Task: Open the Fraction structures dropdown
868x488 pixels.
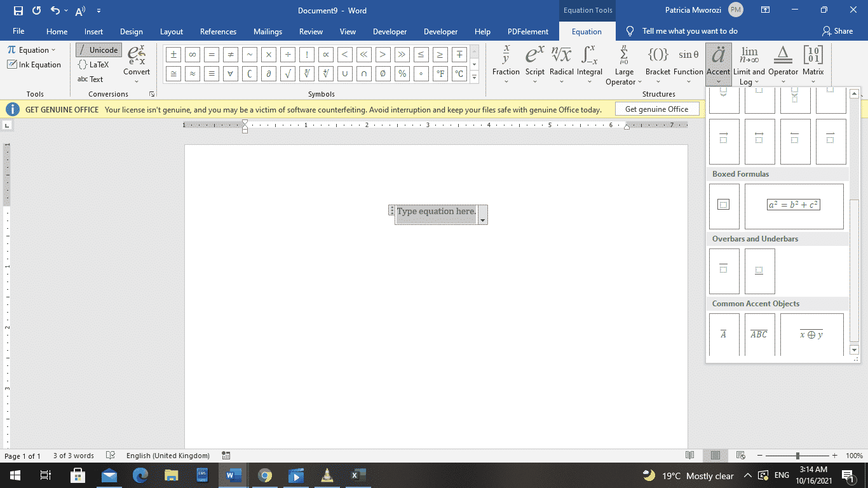Action: [506, 64]
